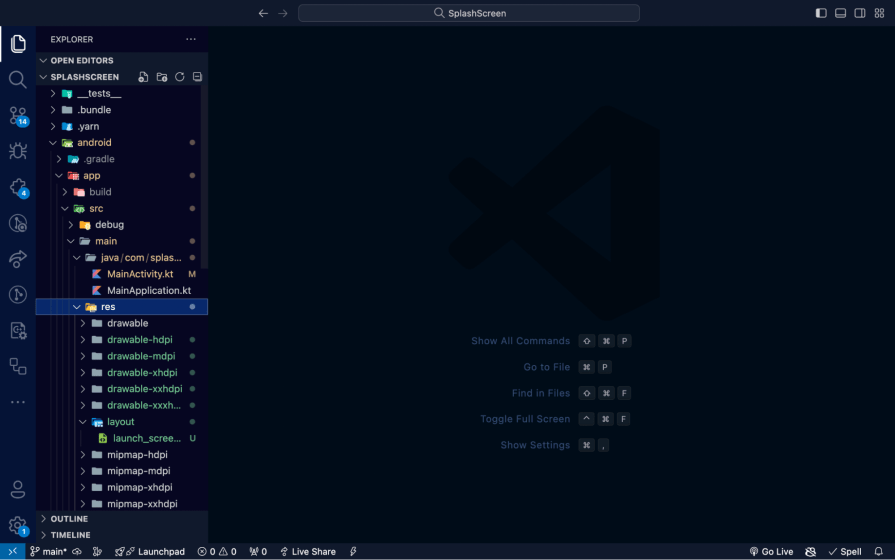Viewport: 895px width, 560px height.
Task: Open the Accounts icon
Action: (x=18, y=489)
